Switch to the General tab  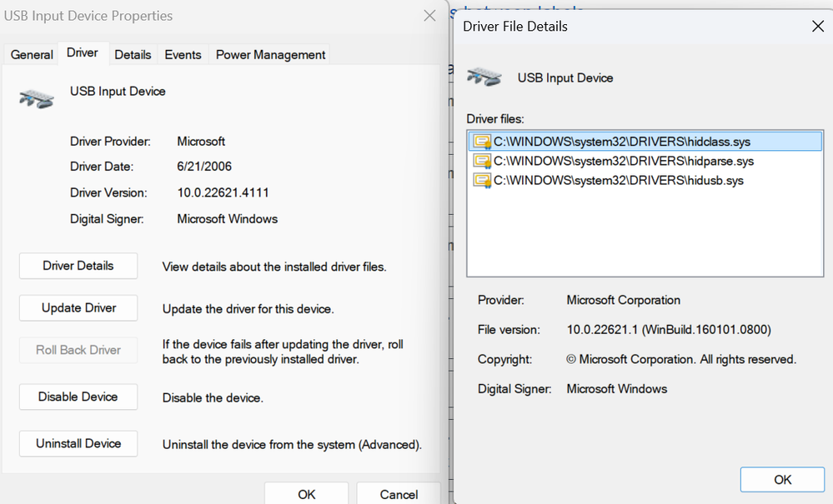click(x=32, y=55)
